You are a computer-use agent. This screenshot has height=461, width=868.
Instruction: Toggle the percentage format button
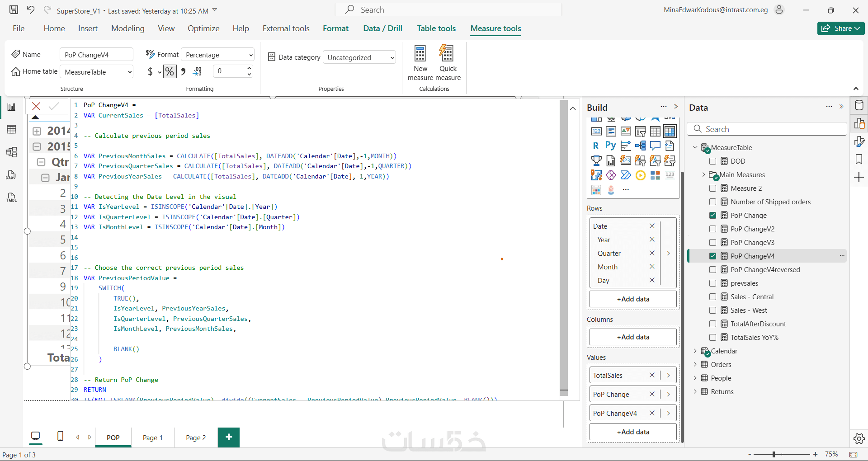tap(170, 71)
